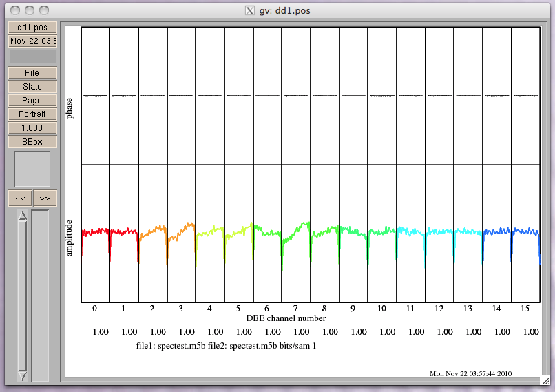Screen dimensions: 555x392
Task: Click the panner box below BBox
Action: click(32, 169)
